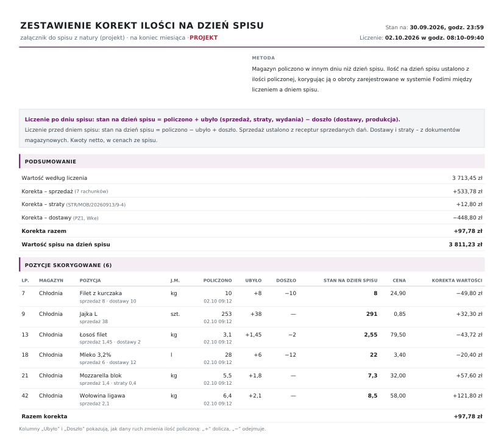Click the sold amount +1,45

coord(254,335)
